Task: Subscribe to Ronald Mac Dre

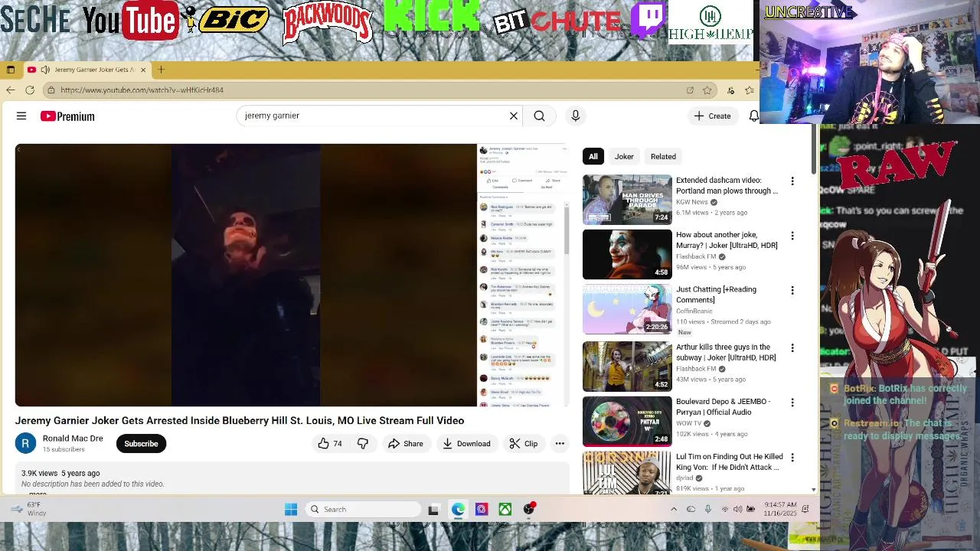Action: (x=141, y=444)
